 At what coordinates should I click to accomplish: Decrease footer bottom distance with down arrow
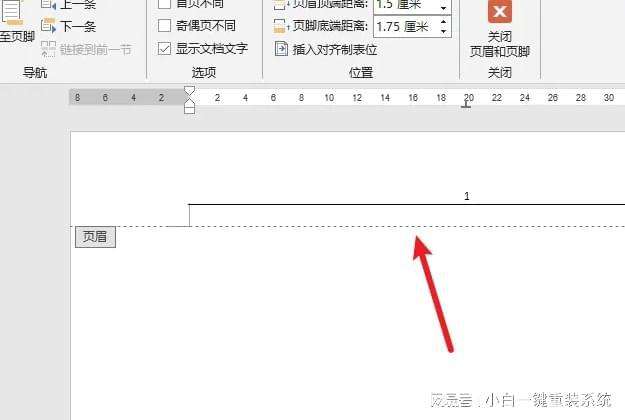444,31
